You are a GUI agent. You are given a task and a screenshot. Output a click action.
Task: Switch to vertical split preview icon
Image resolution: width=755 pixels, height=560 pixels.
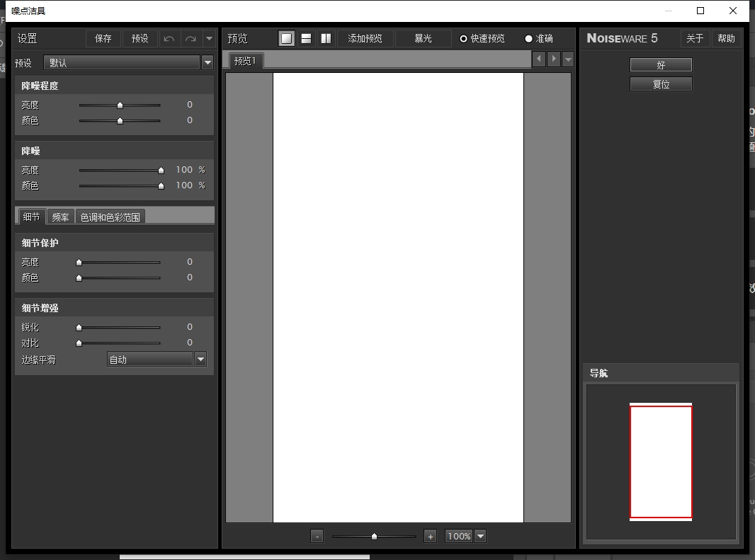click(x=325, y=38)
